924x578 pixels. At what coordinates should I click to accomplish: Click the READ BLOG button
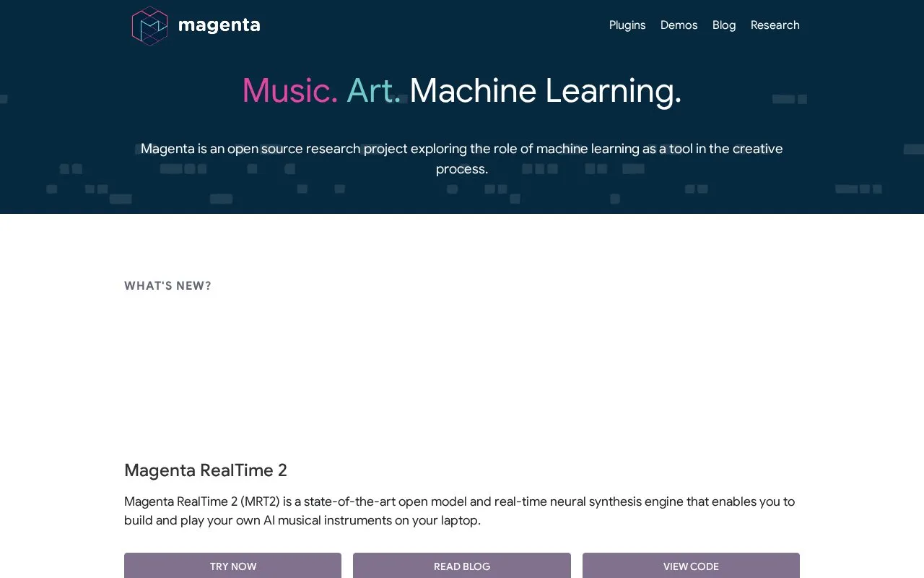462,566
